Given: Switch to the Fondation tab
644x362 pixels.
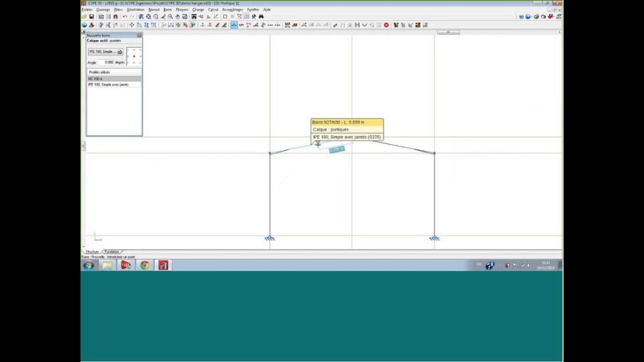Looking at the screenshot, I should 112,251.
